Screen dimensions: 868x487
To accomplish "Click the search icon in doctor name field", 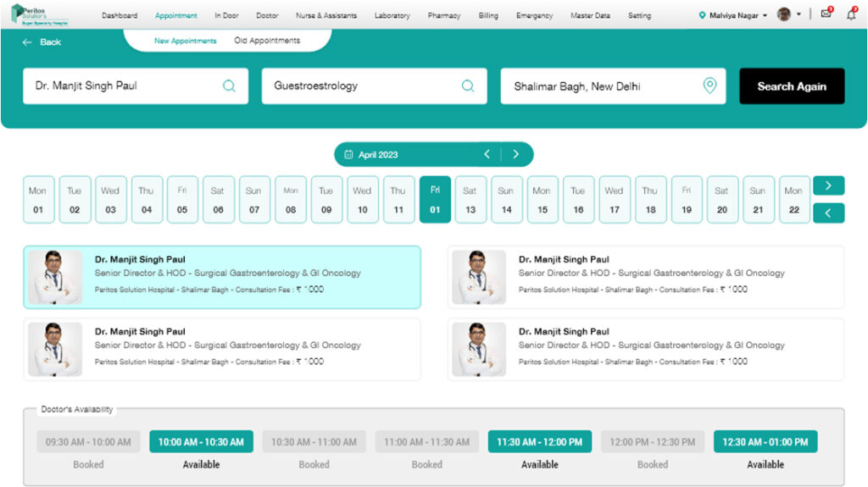I will pos(229,86).
